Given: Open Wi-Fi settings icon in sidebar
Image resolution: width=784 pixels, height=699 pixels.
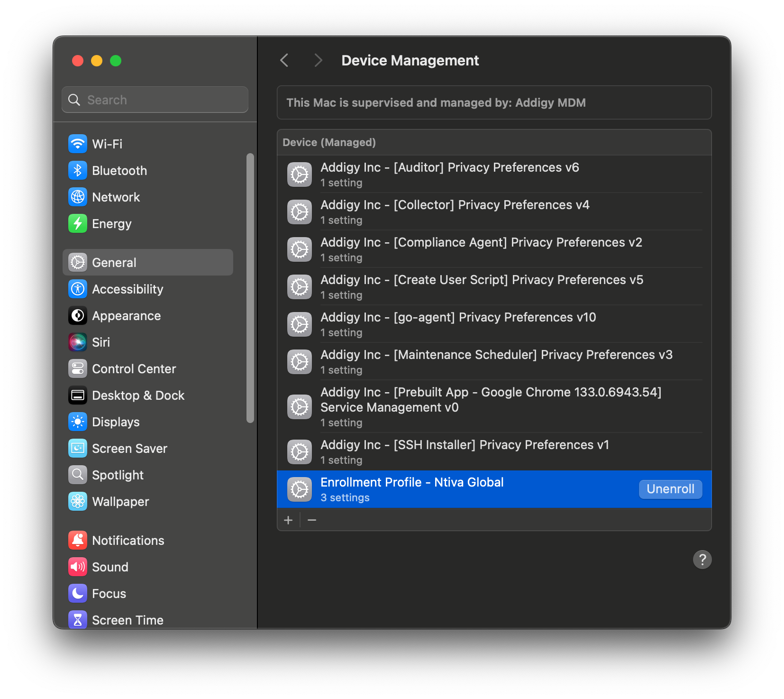Looking at the screenshot, I should point(78,144).
